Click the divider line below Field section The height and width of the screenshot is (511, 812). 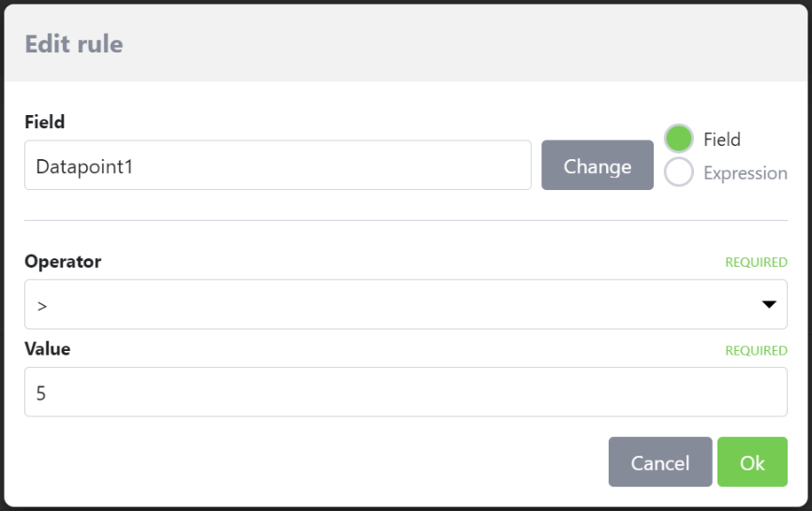tap(405, 220)
